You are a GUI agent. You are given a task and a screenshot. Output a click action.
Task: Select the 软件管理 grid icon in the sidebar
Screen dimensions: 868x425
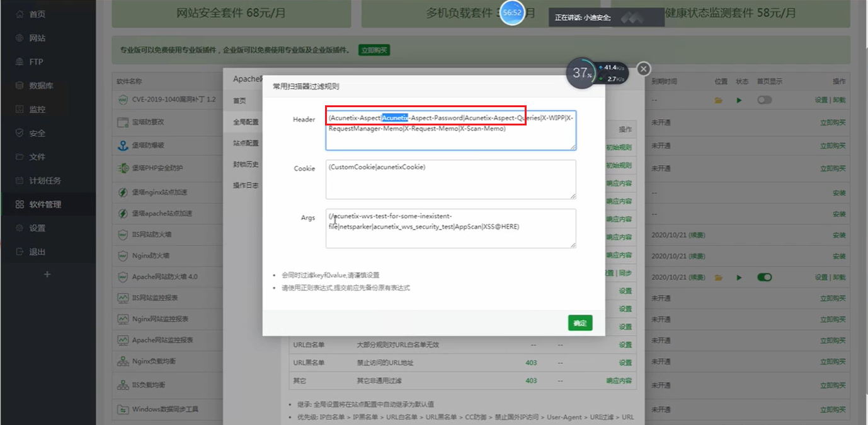[20, 204]
